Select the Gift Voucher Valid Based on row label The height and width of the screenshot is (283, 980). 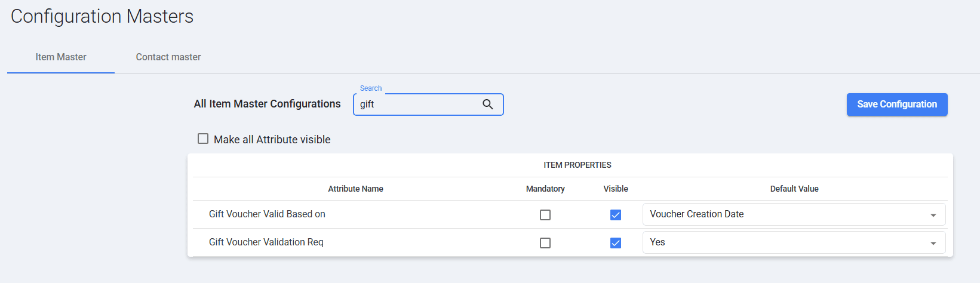pyautogui.click(x=267, y=214)
